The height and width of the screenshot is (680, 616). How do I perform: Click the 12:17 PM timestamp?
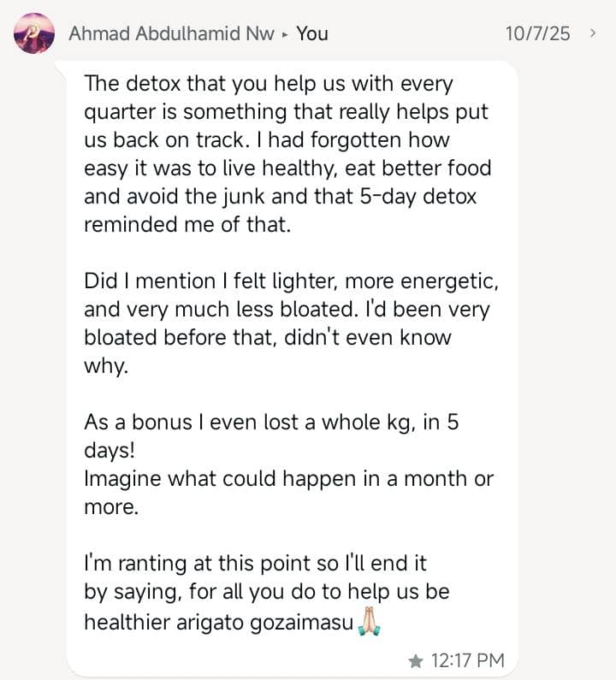tap(467, 660)
